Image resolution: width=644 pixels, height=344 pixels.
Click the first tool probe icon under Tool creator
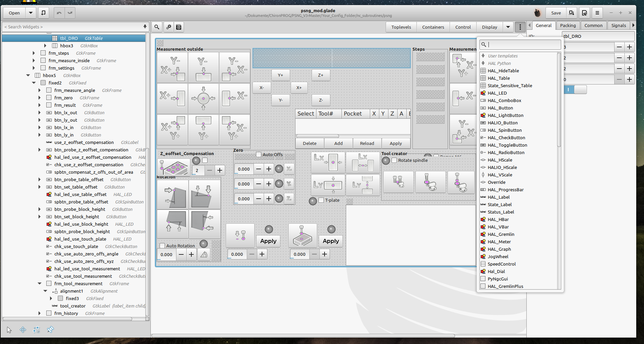pos(399,182)
